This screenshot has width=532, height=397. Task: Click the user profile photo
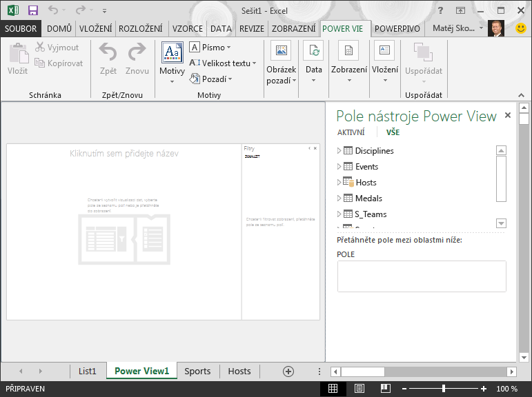click(x=495, y=28)
